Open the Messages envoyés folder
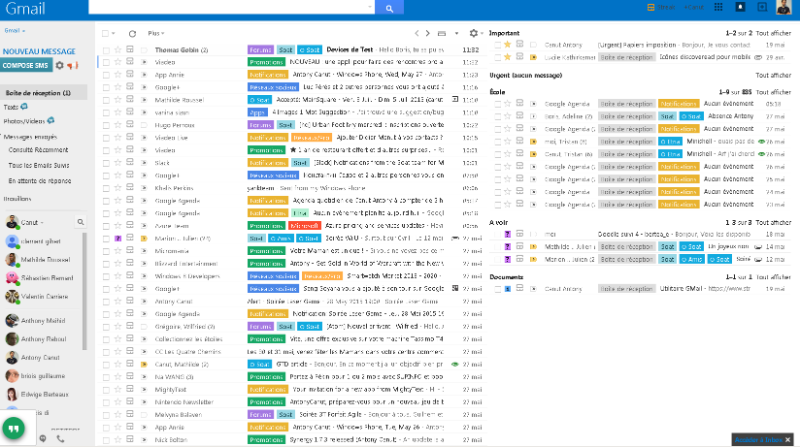800x447 pixels. tap(30, 137)
